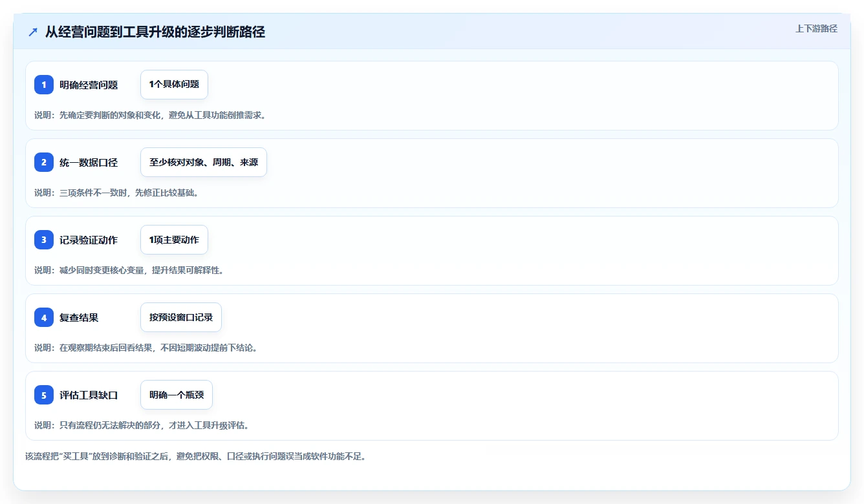
Task: Click the step 5 number badge
Action: tap(44, 395)
